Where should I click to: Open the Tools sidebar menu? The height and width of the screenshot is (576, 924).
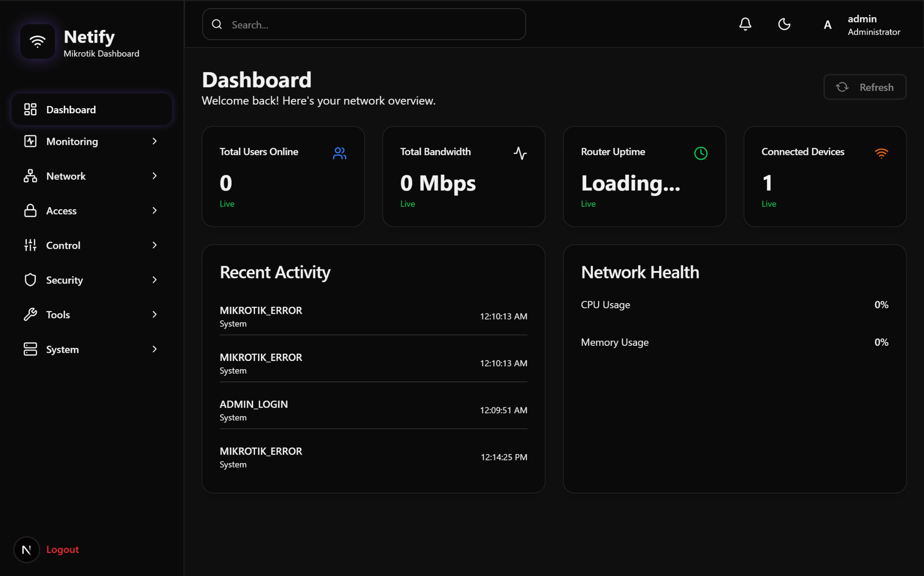[x=58, y=315]
